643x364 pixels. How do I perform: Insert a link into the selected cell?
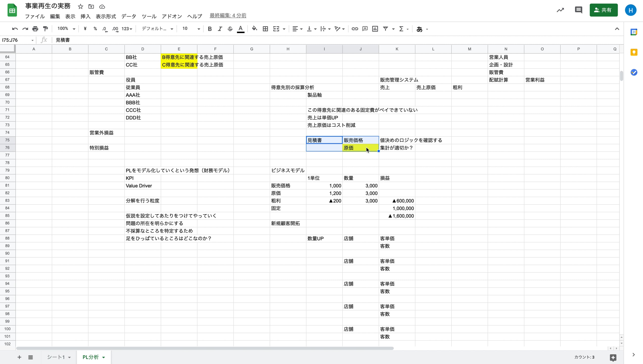tap(355, 29)
